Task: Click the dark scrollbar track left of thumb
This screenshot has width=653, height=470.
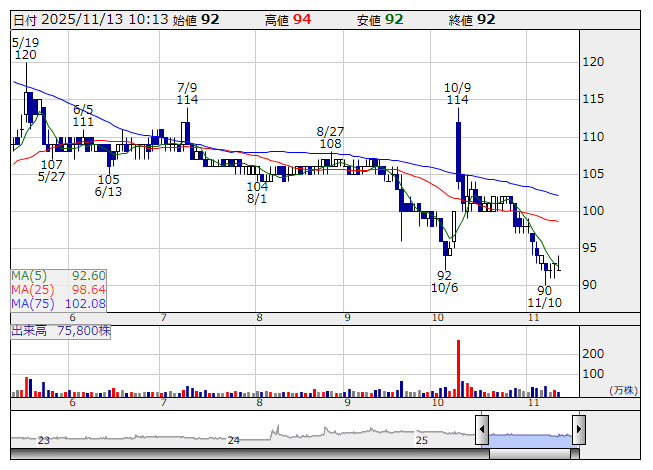Action: [250, 454]
